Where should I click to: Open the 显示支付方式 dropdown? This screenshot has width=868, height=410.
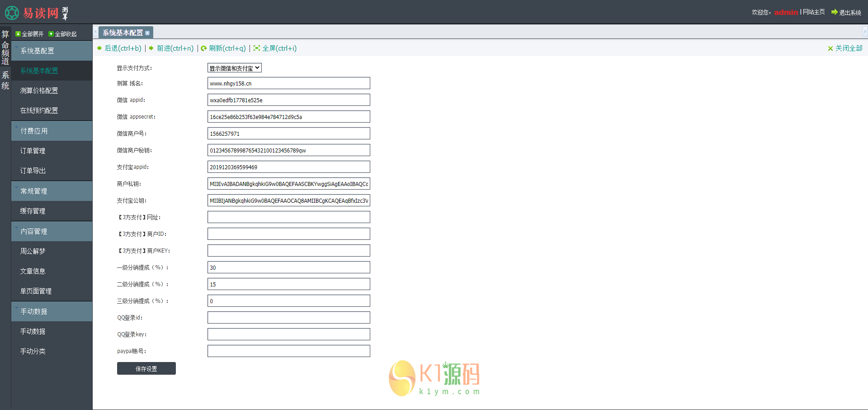pyautogui.click(x=234, y=68)
